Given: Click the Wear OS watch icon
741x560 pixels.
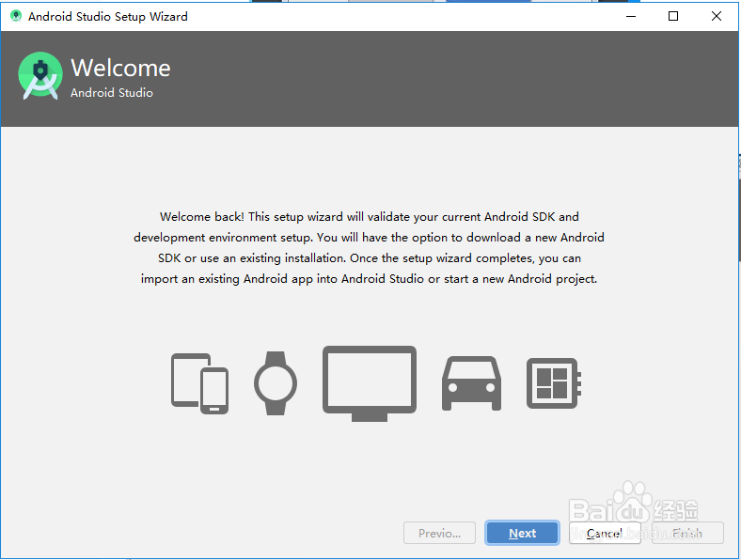Looking at the screenshot, I should [276, 383].
